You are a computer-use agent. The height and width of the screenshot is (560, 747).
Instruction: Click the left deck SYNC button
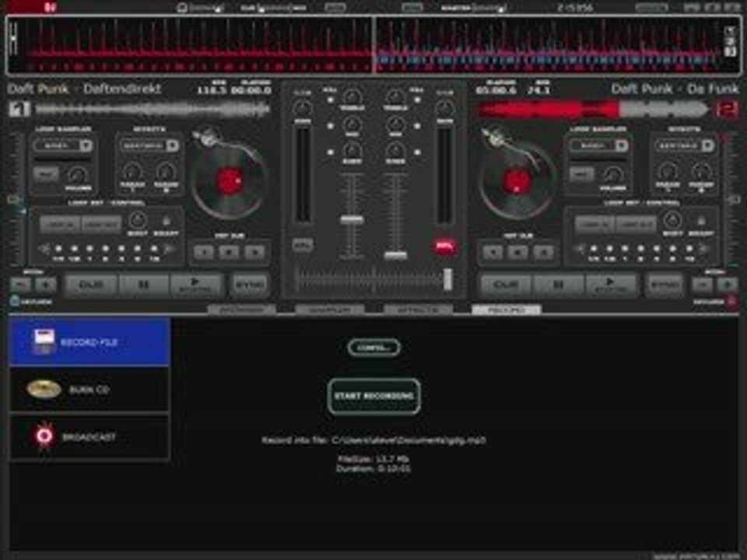pyautogui.click(x=250, y=285)
